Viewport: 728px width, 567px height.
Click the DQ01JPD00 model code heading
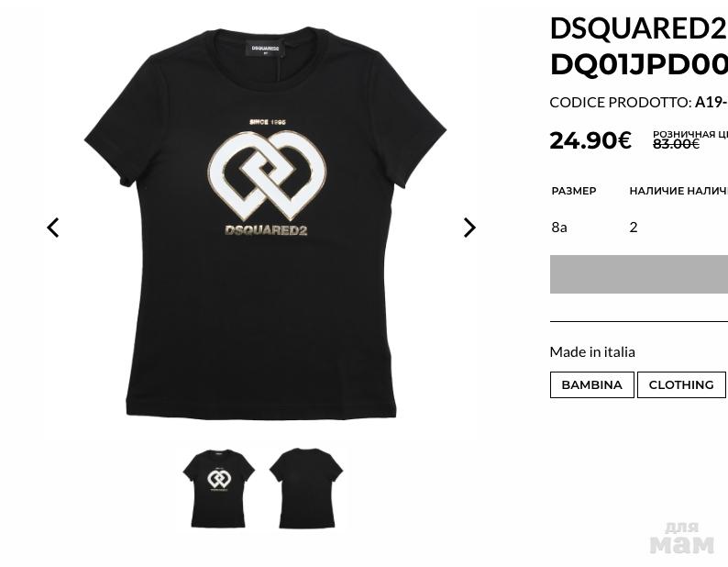tap(639, 65)
